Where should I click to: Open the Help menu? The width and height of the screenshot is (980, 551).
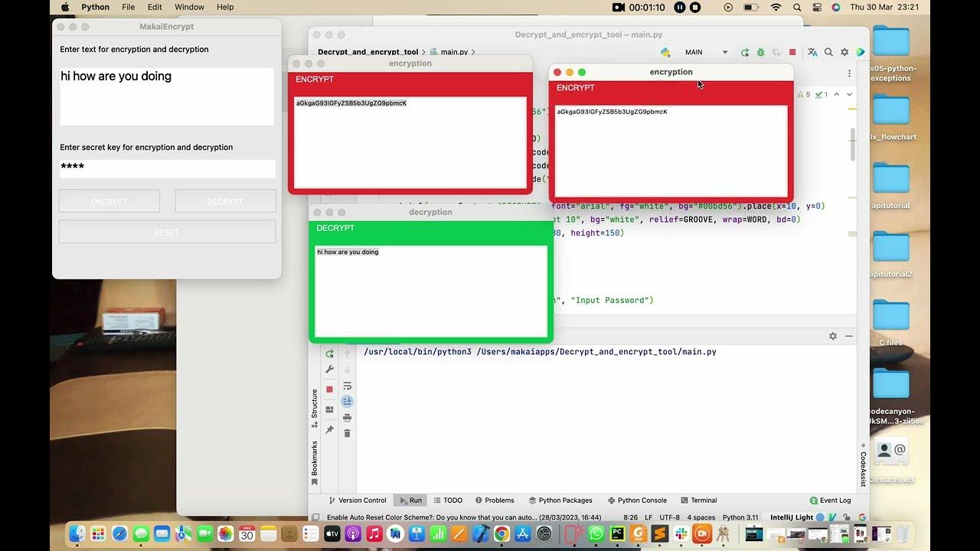click(x=225, y=7)
